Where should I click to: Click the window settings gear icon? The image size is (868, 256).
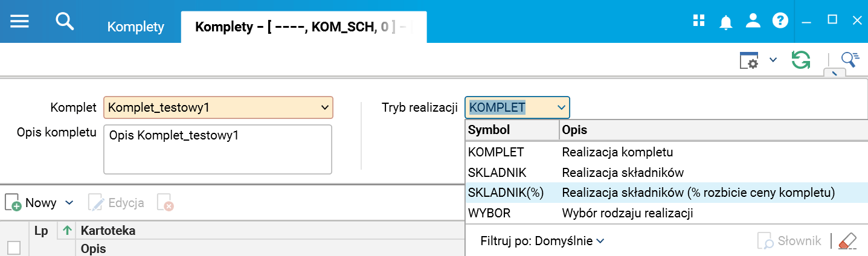click(749, 60)
